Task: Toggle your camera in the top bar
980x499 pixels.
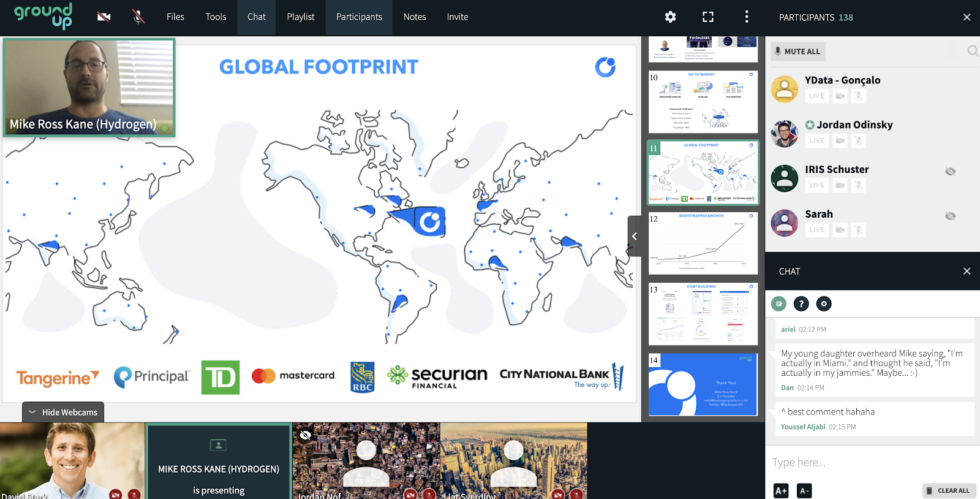Action: point(104,17)
